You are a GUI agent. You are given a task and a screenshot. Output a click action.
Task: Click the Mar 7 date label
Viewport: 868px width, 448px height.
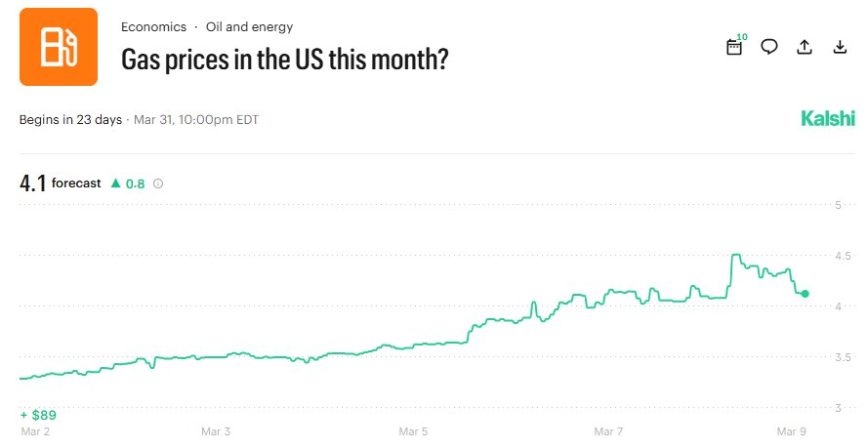pos(608,430)
